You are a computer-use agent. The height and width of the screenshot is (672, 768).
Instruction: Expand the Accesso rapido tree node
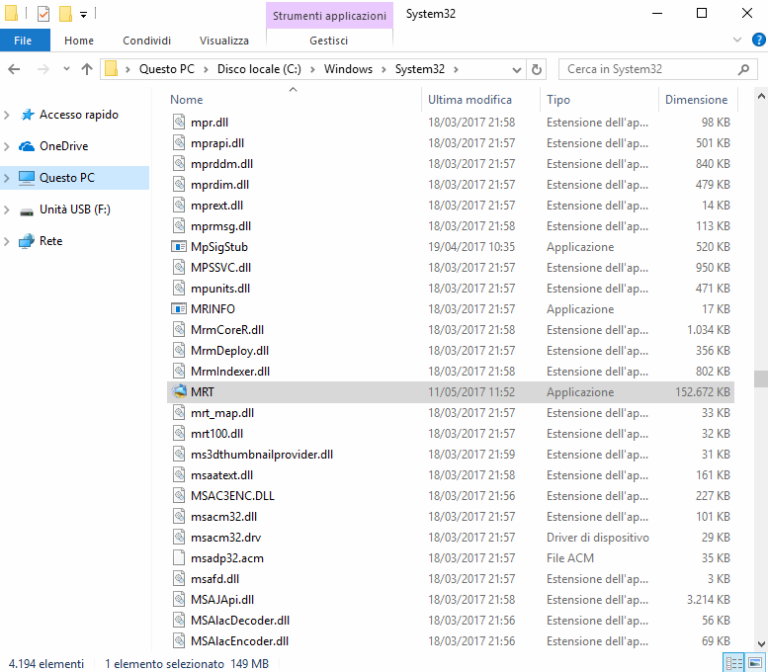point(6,115)
